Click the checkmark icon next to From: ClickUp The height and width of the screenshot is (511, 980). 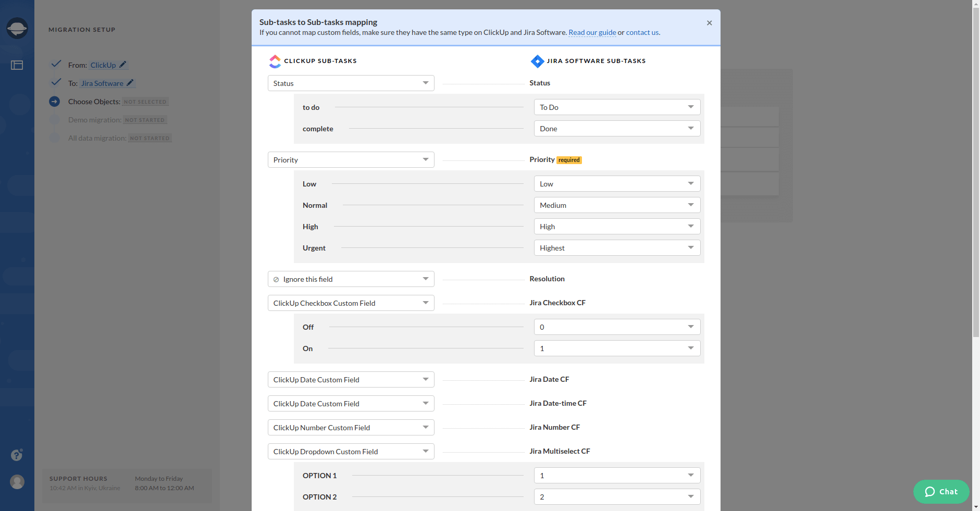coord(56,64)
